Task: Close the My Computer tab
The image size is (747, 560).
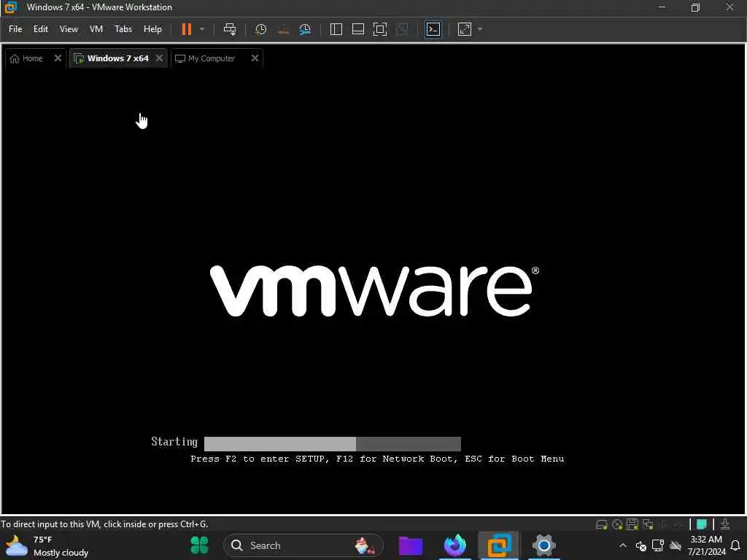Action: 255,58
